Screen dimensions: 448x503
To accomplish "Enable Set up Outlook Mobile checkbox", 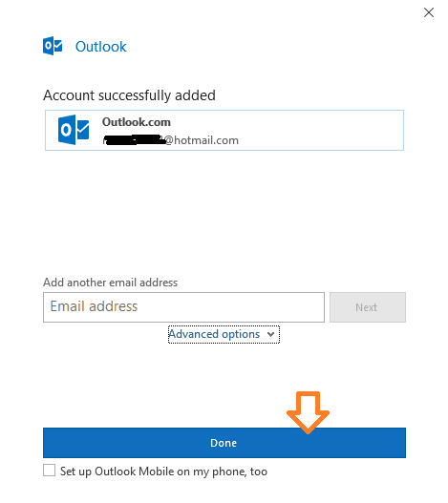I will click(49, 471).
